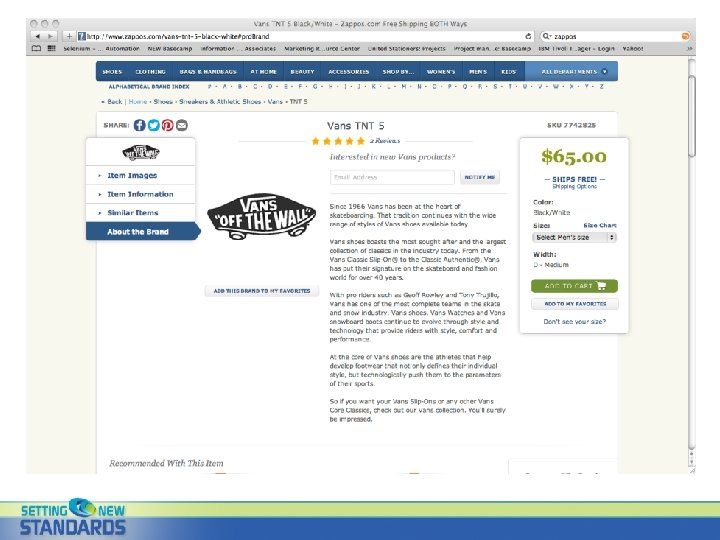The image size is (720, 540).
Task: Click the small Vans logo in sidebar
Action: [x=141, y=152]
